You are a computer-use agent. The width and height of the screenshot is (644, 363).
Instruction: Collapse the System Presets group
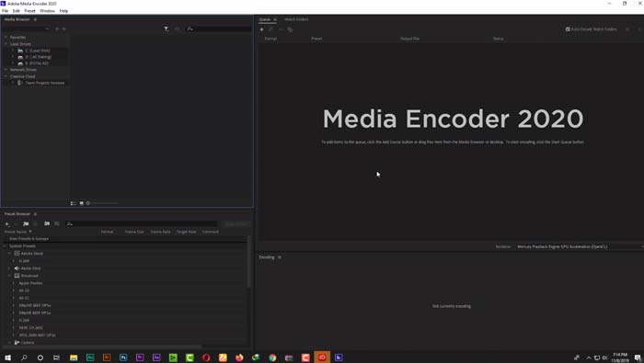[5, 246]
